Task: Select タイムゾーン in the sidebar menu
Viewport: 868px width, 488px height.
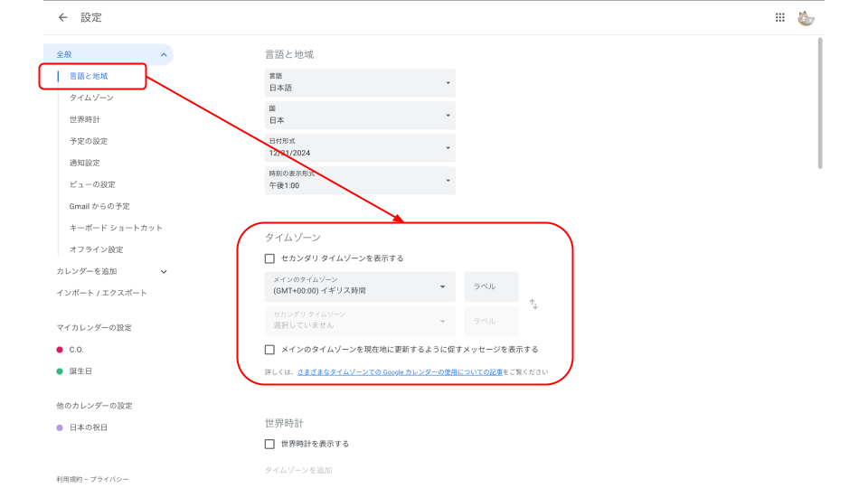Action: coord(91,98)
